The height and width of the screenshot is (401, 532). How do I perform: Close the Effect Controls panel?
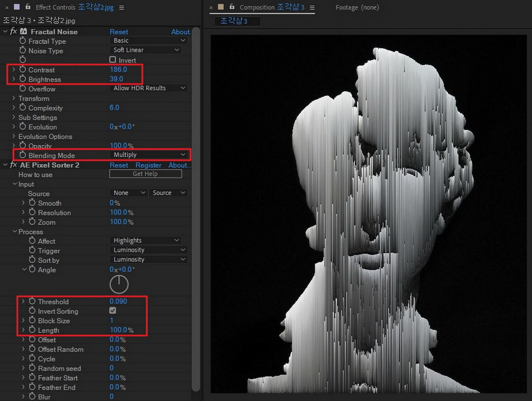coord(7,8)
